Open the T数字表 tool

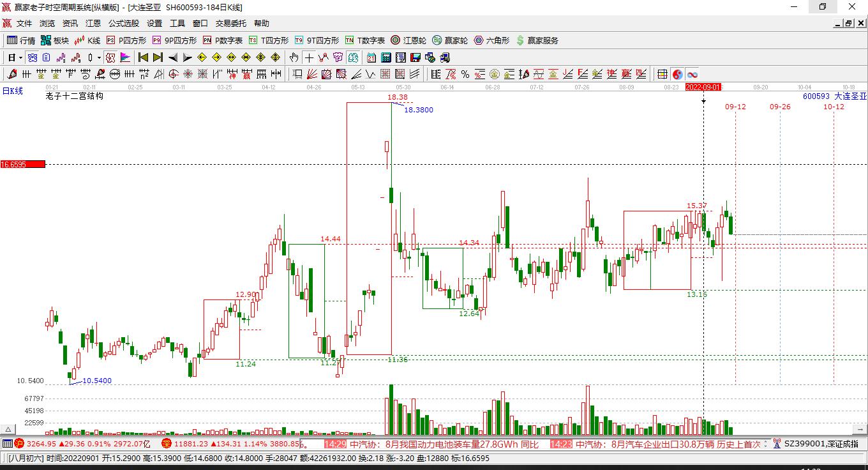click(365, 40)
